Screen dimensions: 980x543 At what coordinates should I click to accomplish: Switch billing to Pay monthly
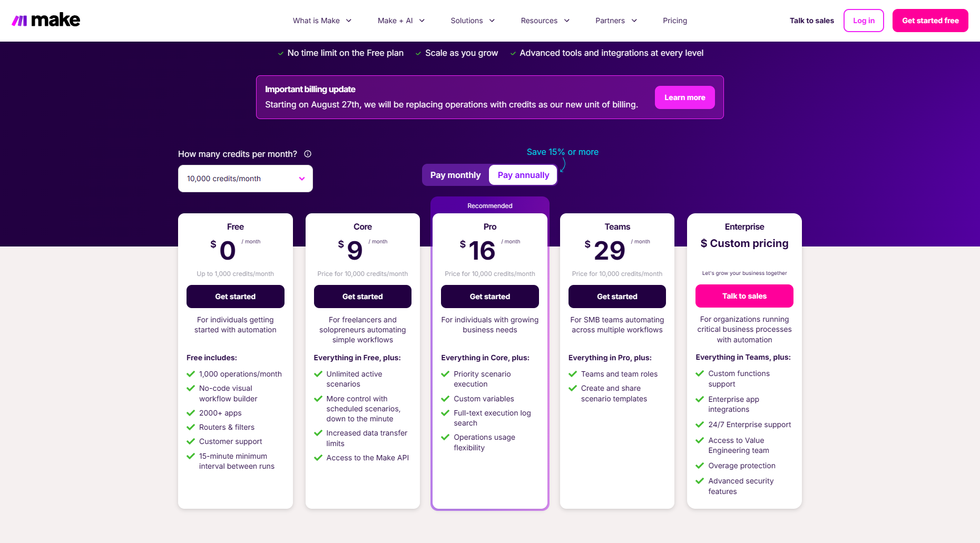pos(455,174)
